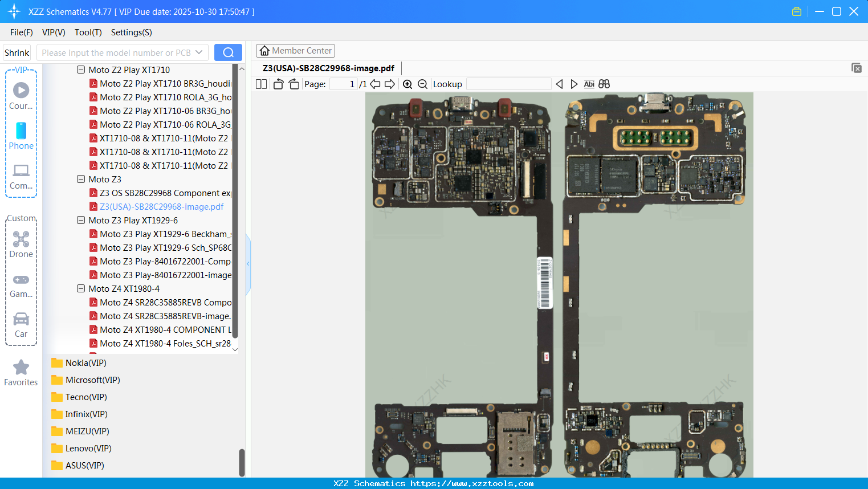Rotate the page clockwise
Image resolution: width=868 pixels, height=489 pixels.
pyautogui.click(x=294, y=84)
